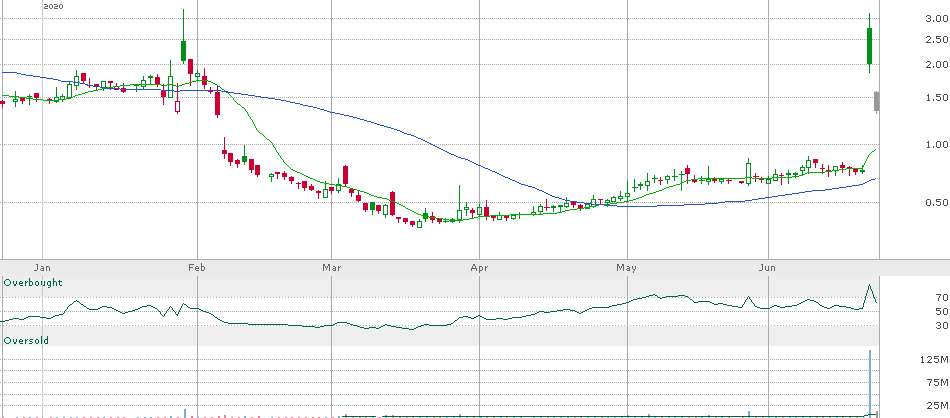Viewport: 950px width, 418px height.
Task: Click the Jun month label on the date axis
Action: pyautogui.click(x=768, y=267)
